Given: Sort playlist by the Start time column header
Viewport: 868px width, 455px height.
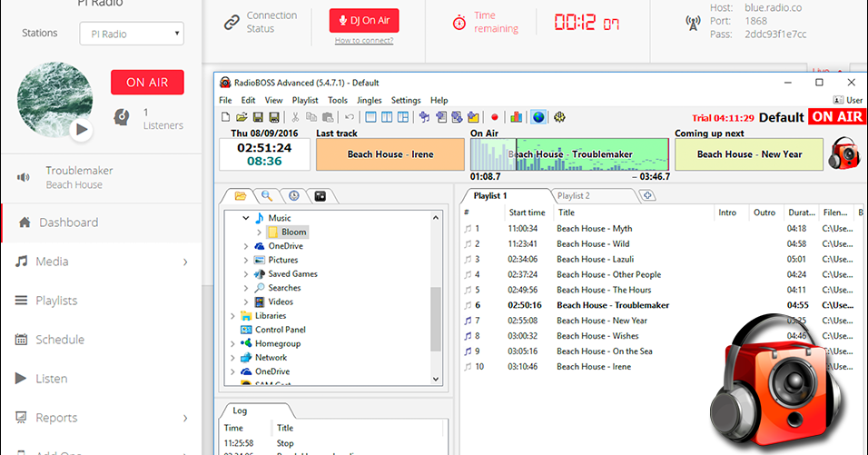Looking at the screenshot, I should point(527,213).
